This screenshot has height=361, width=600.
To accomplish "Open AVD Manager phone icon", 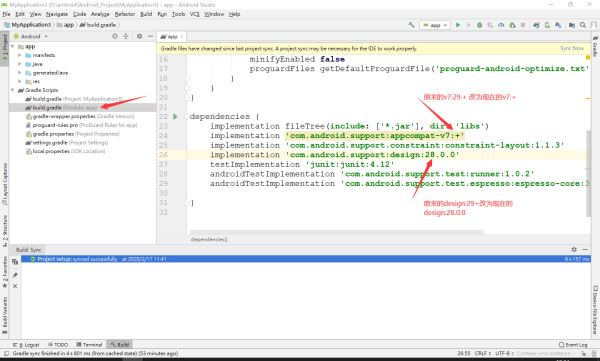I will point(547,25).
